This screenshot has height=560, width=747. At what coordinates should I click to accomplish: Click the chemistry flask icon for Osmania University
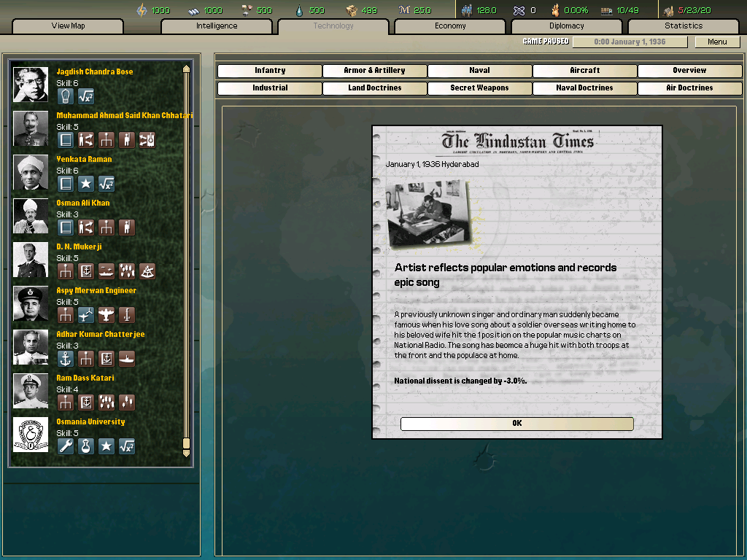coord(86,447)
